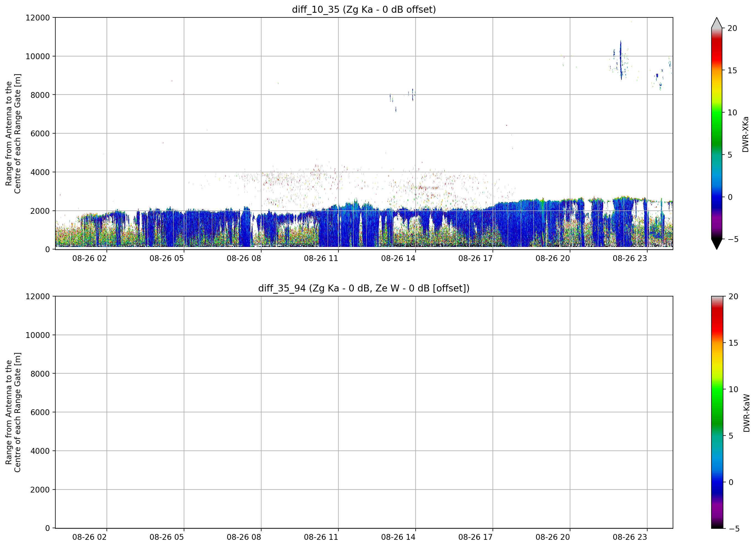Click the -5 tick label on DWR-KaW colorbar
This screenshot has width=756, height=547.
click(734, 529)
